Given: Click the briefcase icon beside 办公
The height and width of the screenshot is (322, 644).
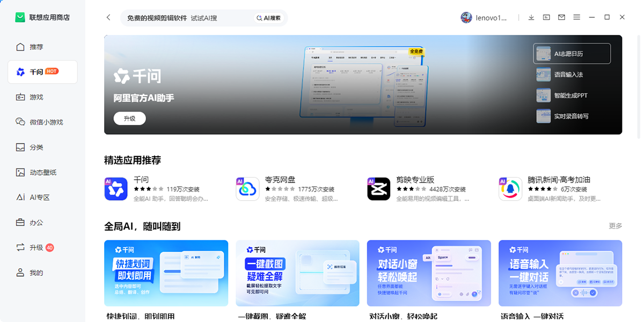Looking at the screenshot, I should pos(20,222).
